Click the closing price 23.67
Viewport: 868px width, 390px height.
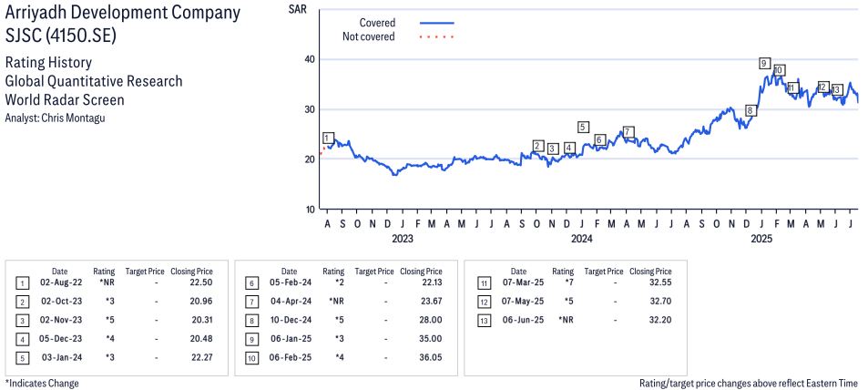coord(431,302)
